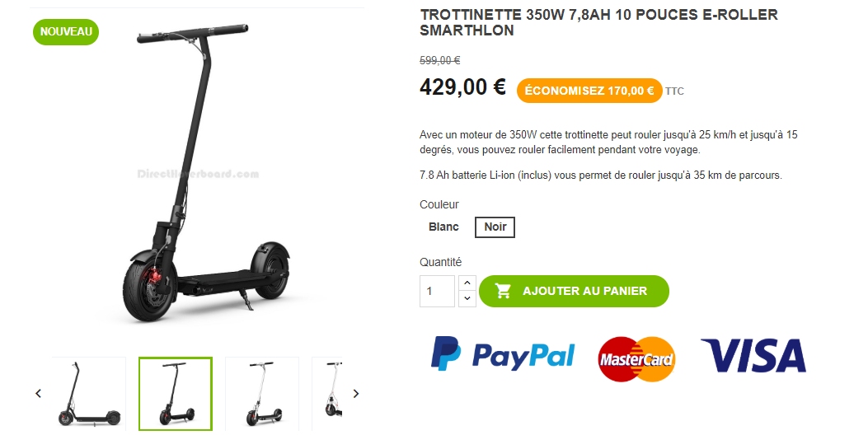The image size is (868, 435).
Task: Click the Économisez 170,00 € orange badge
Action: click(x=589, y=91)
